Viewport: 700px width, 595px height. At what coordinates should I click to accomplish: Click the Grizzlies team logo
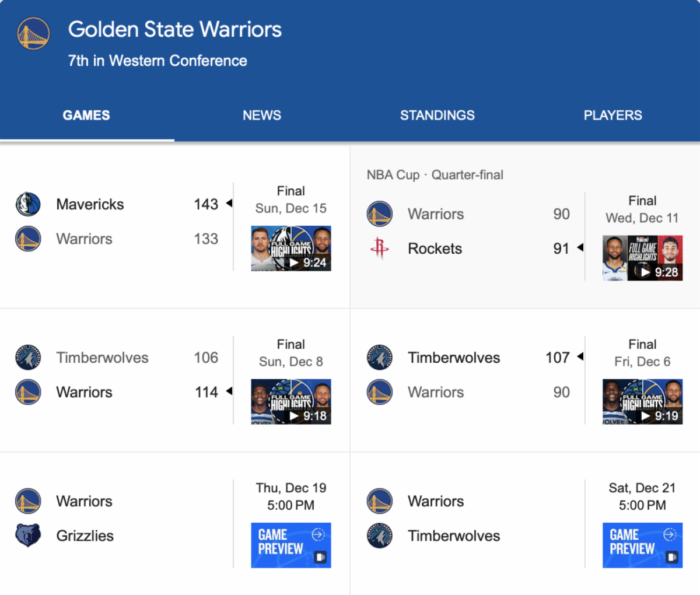click(x=28, y=535)
